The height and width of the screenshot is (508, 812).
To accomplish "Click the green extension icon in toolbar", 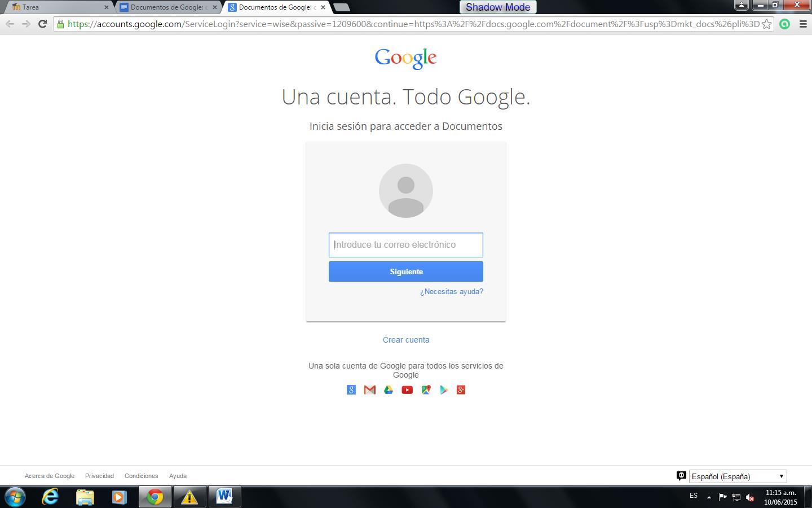I will pos(784,24).
